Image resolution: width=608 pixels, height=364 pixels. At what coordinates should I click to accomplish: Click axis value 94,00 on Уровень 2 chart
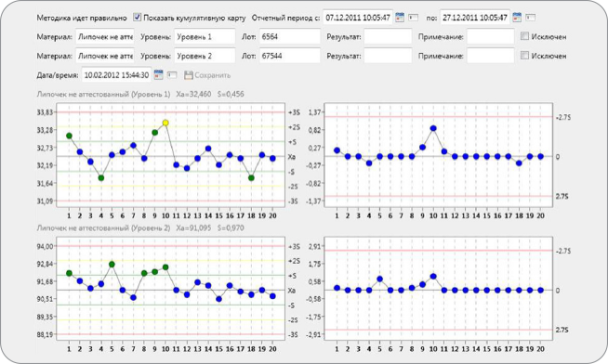pyautogui.click(x=45, y=246)
